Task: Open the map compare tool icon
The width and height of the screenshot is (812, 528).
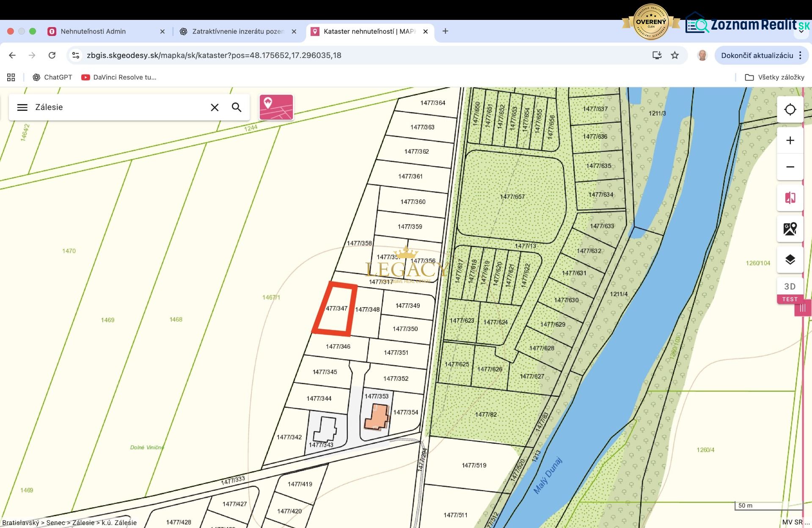Action: 790,198
